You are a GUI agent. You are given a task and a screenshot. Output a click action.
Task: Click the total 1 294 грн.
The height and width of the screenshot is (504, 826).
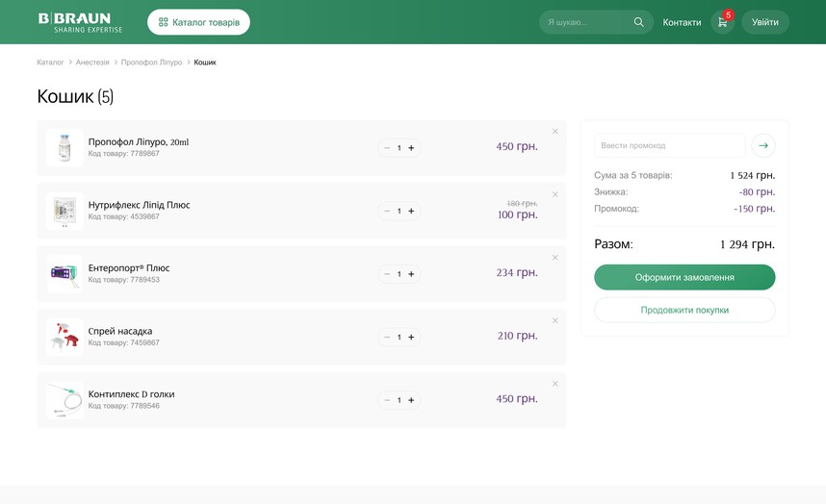747,244
